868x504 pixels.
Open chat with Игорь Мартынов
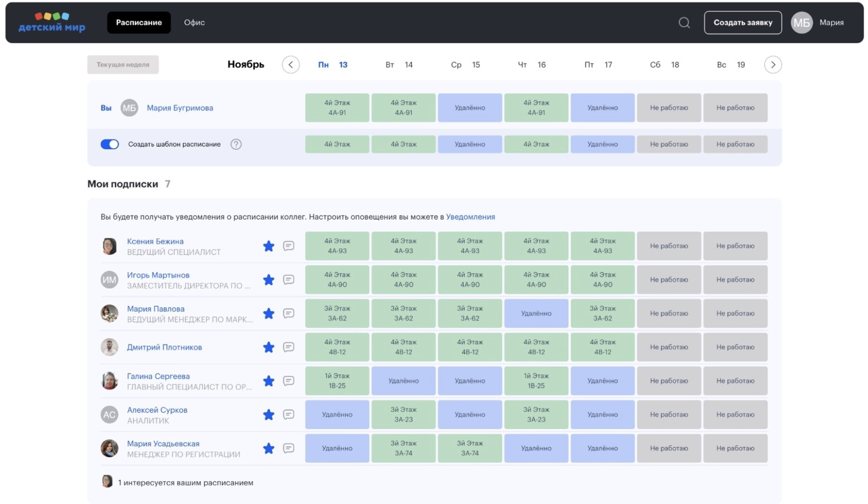pyautogui.click(x=288, y=280)
